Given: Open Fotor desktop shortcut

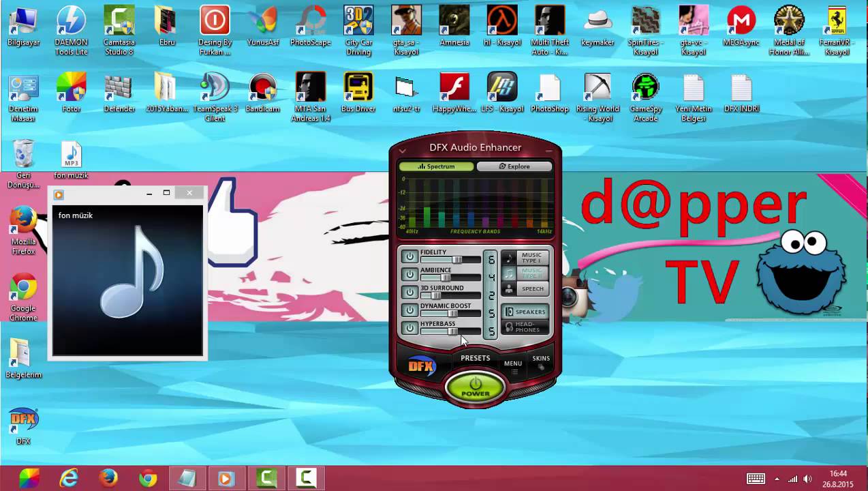Looking at the screenshot, I should coord(72,93).
